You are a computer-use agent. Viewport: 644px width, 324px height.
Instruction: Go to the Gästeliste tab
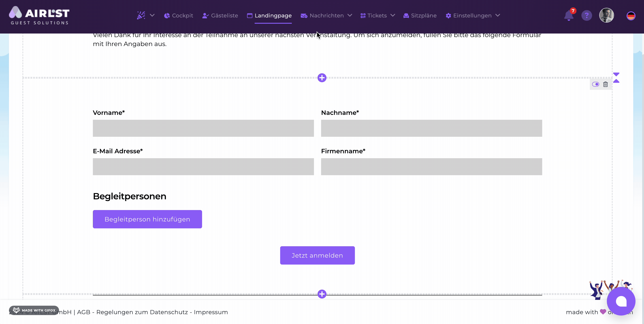(220, 15)
